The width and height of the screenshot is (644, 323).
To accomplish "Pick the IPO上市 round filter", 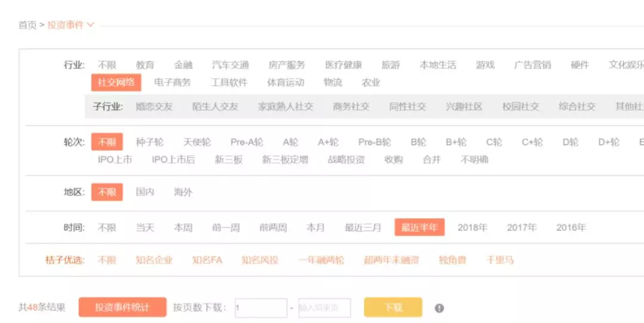I will (x=114, y=159).
